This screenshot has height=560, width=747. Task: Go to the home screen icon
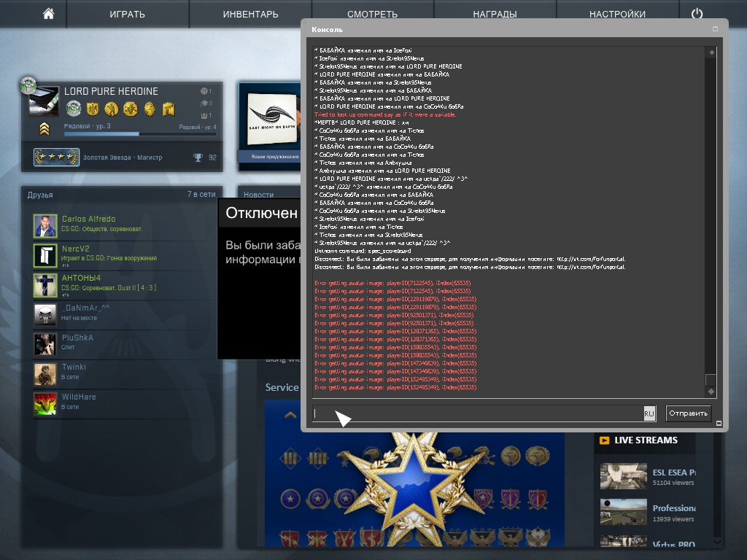[x=49, y=14]
